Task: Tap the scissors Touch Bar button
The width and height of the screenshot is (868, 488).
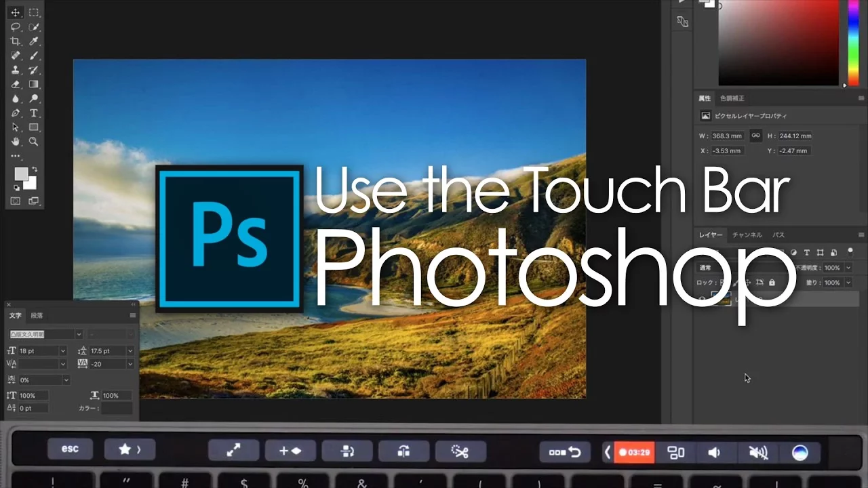Action: [x=460, y=451]
